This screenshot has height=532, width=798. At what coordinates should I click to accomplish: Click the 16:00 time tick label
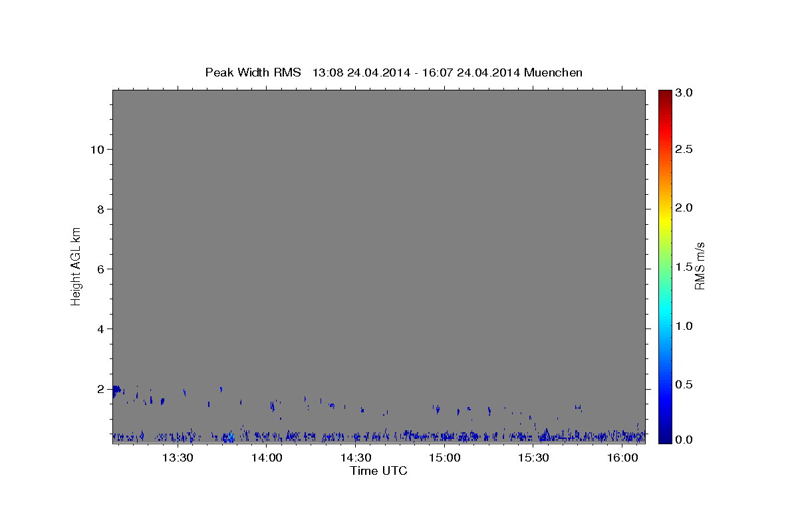tap(622, 458)
